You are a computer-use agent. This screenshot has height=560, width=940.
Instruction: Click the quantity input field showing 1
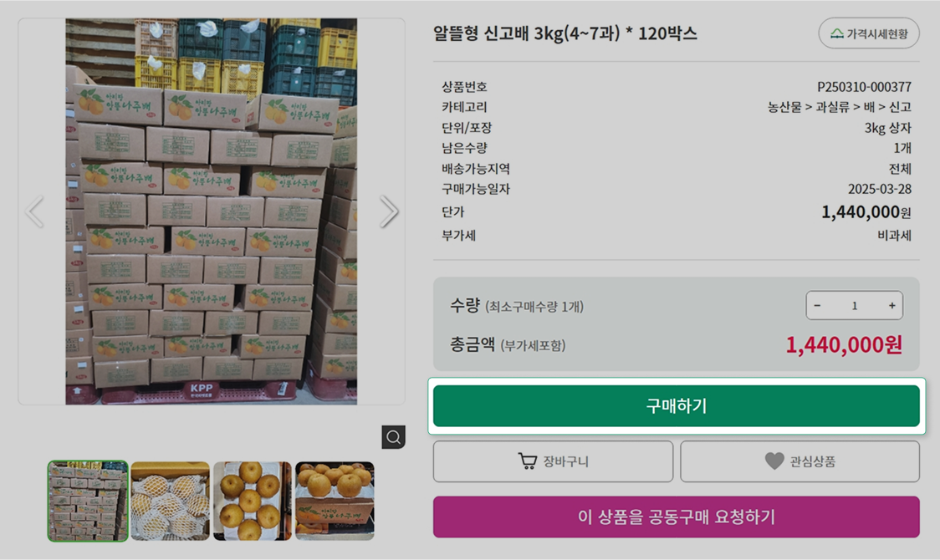(x=854, y=305)
